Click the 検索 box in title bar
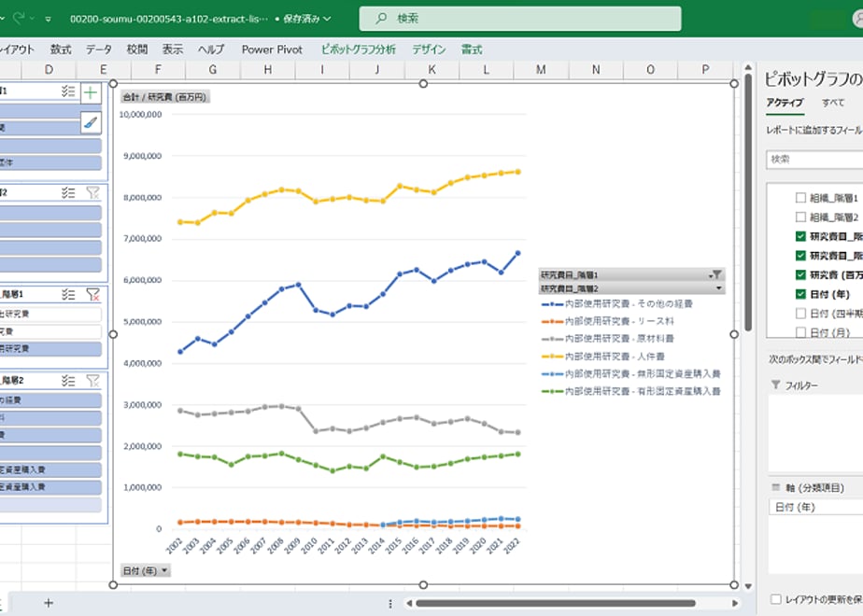 [x=520, y=18]
